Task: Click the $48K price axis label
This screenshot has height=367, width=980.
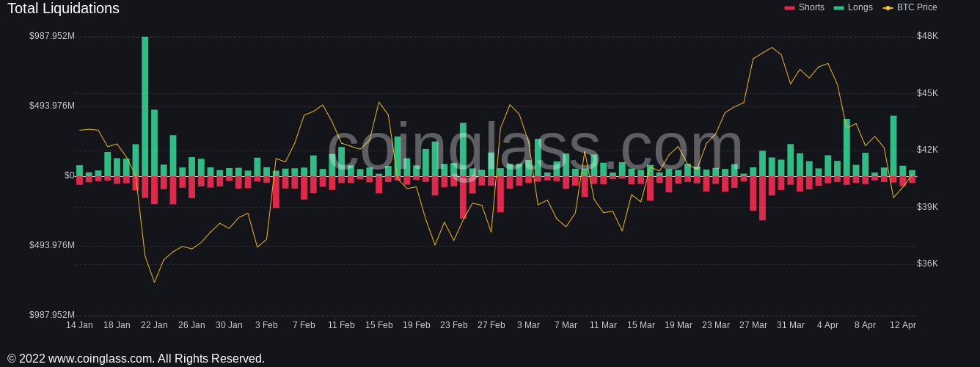Action: pos(927,36)
